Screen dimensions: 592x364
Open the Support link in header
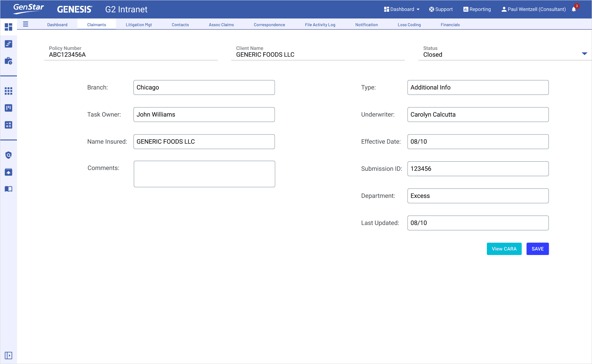[x=441, y=9]
